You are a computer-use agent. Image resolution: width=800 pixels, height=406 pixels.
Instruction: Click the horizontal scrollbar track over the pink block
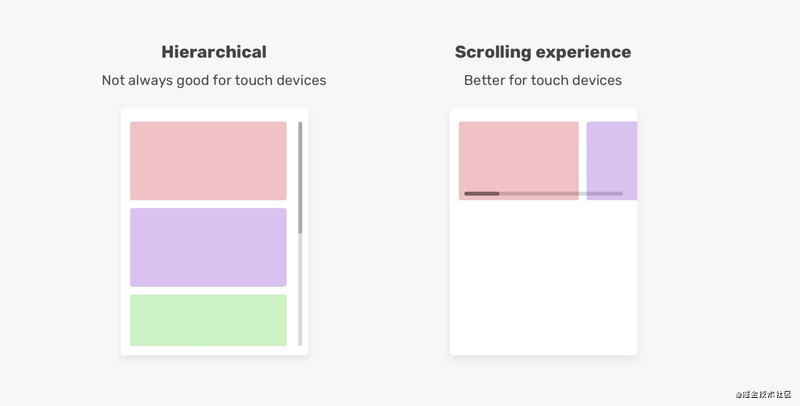539,194
